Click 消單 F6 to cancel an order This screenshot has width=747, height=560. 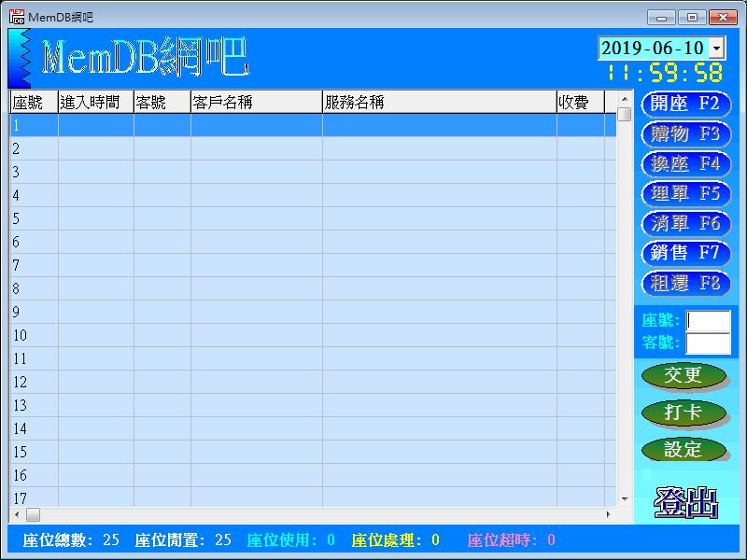[x=685, y=224]
